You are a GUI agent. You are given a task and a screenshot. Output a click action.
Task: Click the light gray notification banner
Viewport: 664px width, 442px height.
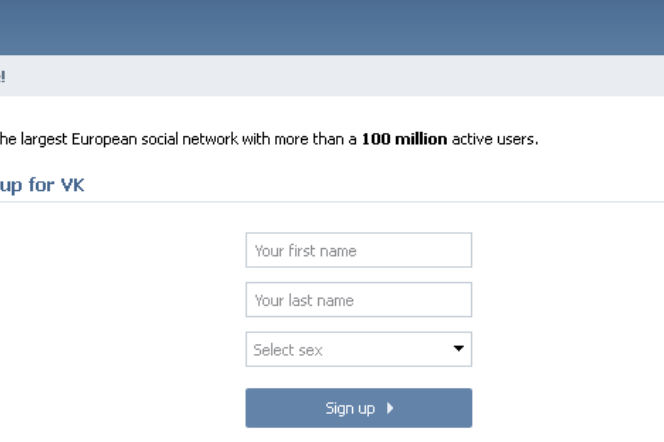point(332,76)
